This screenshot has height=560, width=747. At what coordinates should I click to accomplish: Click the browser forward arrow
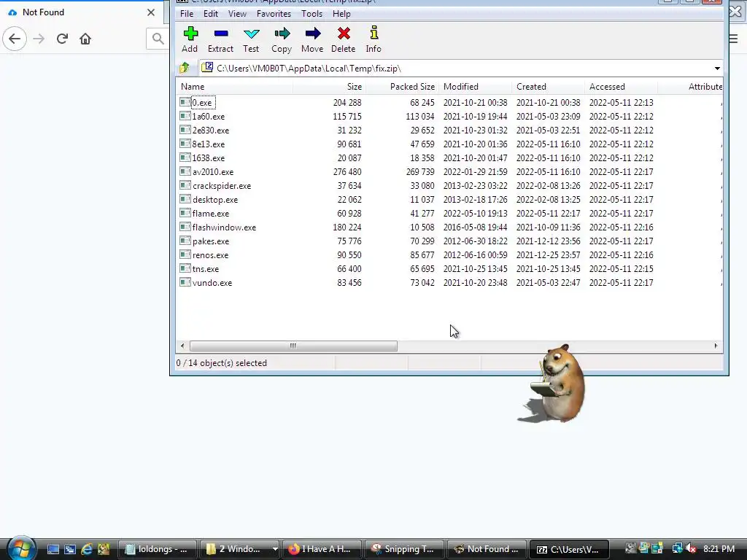(39, 39)
